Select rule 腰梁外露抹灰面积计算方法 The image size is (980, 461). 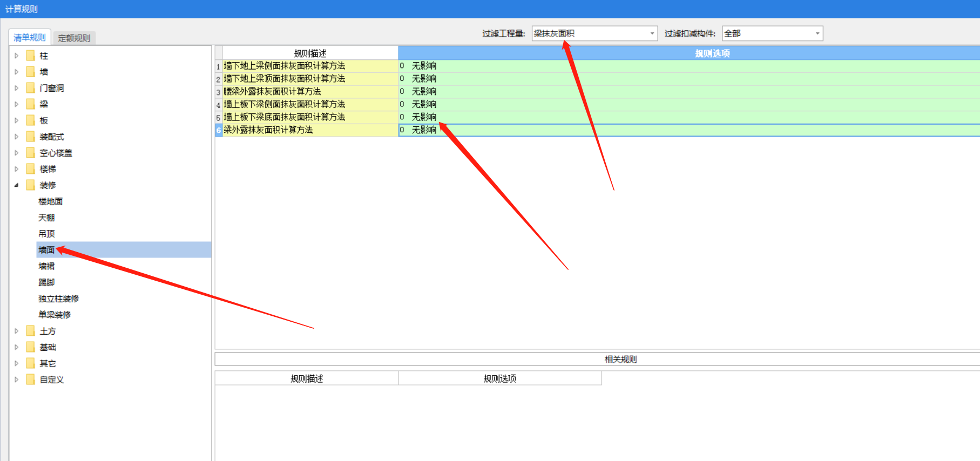pyautogui.click(x=310, y=92)
